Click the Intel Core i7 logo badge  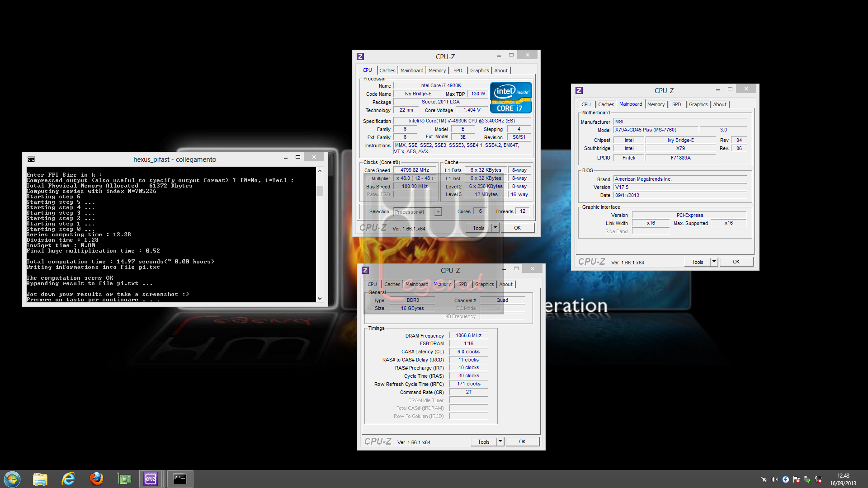click(x=511, y=98)
